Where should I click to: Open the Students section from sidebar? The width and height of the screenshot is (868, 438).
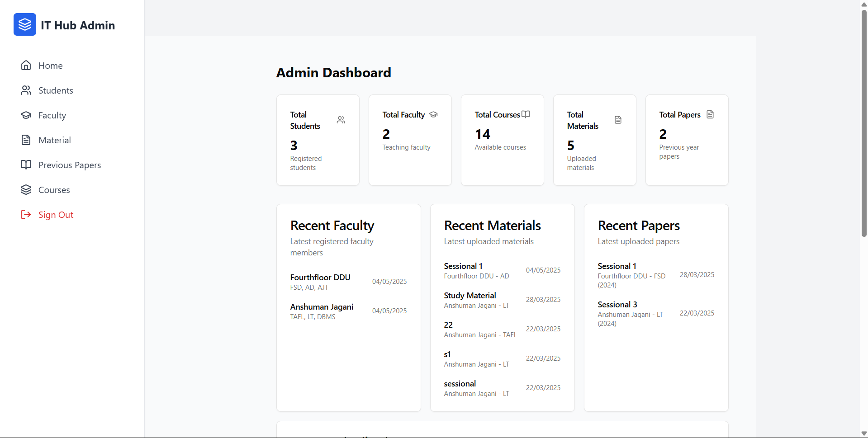(55, 90)
